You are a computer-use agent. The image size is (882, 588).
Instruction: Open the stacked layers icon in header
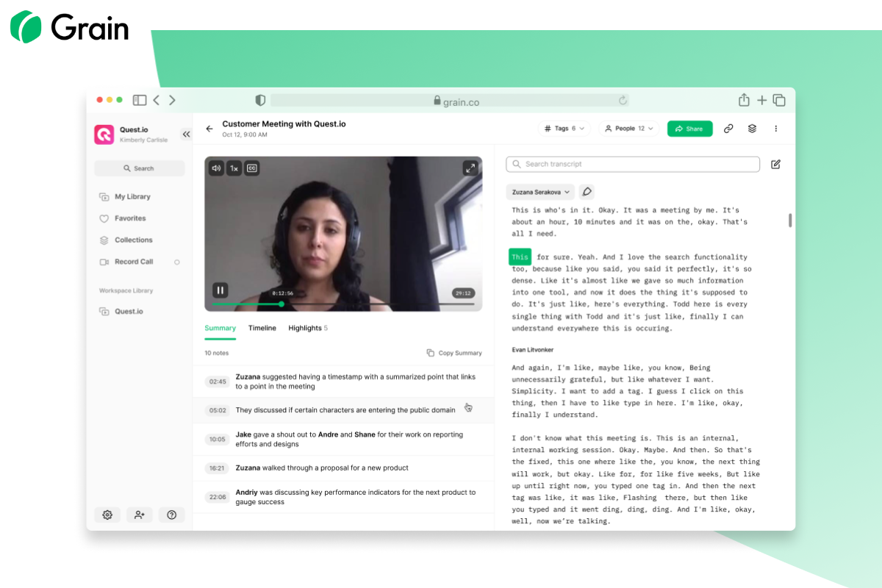pyautogui.click(x=752, y=129)
